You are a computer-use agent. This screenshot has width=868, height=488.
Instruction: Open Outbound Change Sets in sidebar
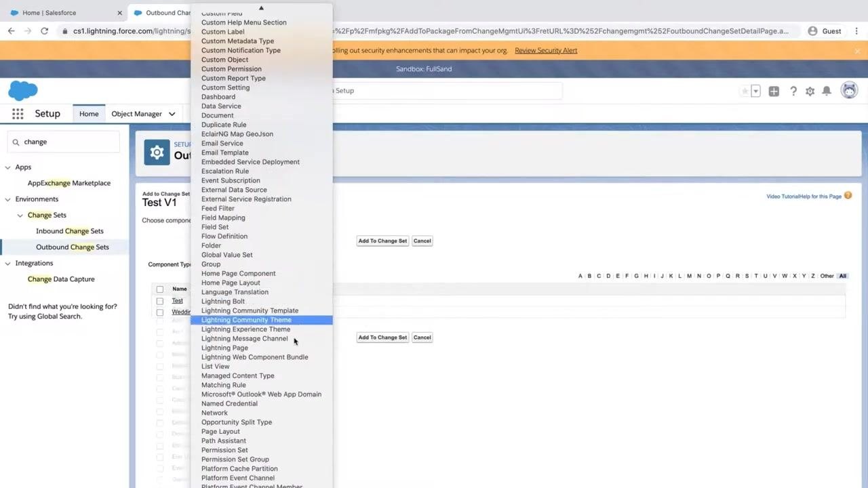pyautogui.click(x=73, y=247)
